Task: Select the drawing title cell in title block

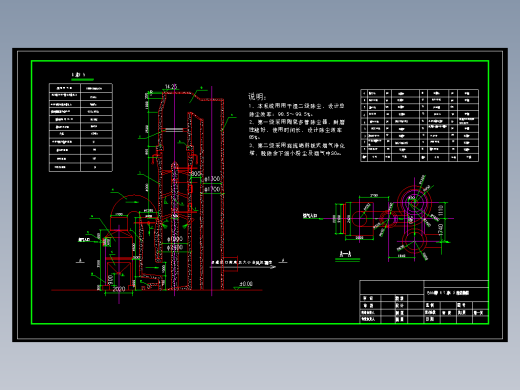Action: 456,293
